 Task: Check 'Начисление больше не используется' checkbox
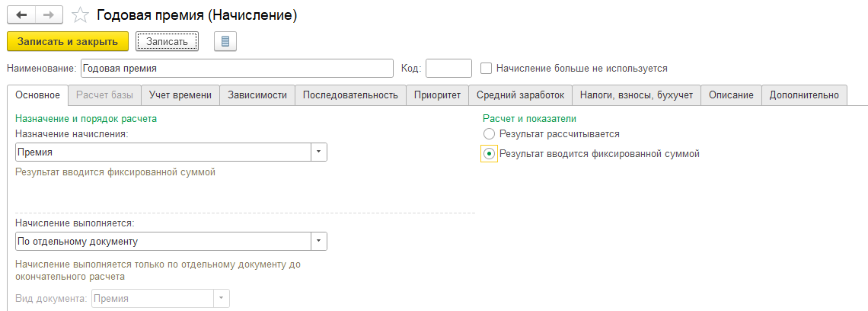click(487, 68)
